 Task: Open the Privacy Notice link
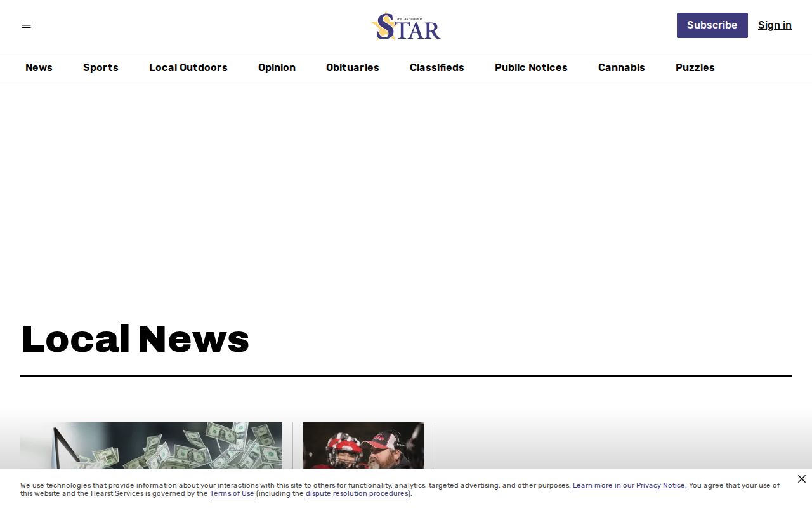click(x=629, y=485)
